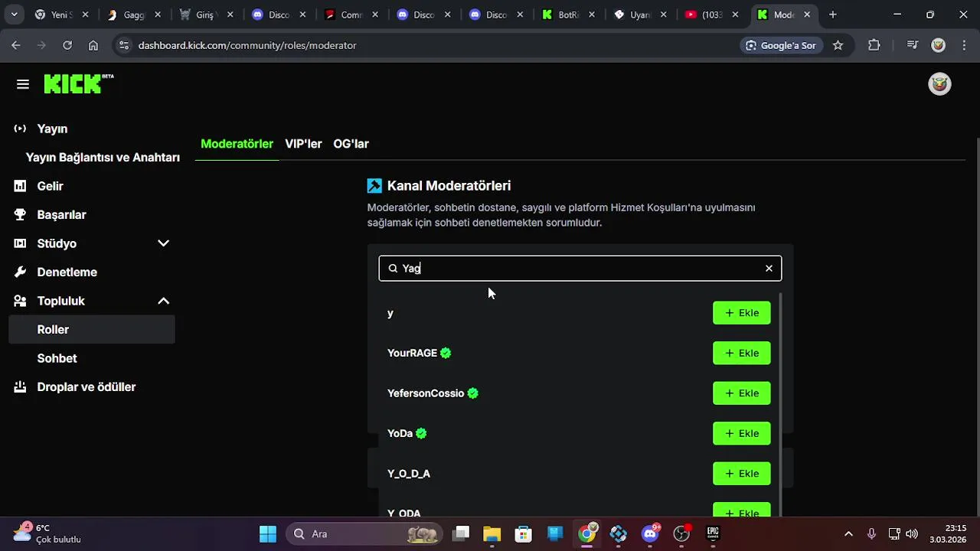Open the Roller sidebar item
The height and width of the screenshot is (551, 980).
pyautogui.click(x=92, y=329)
